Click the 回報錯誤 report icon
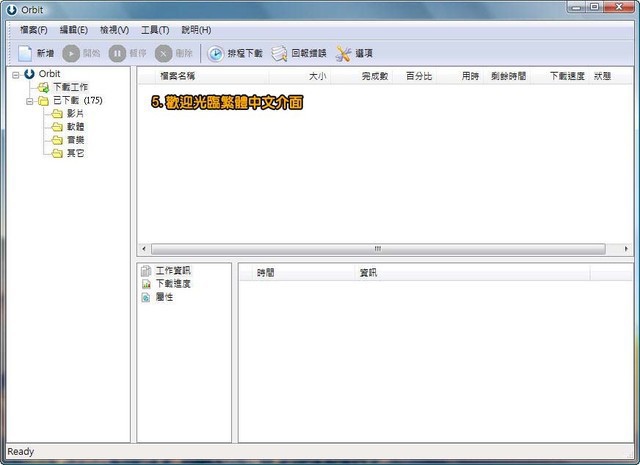This screenshot has width=640, height=465. (279, 53)
